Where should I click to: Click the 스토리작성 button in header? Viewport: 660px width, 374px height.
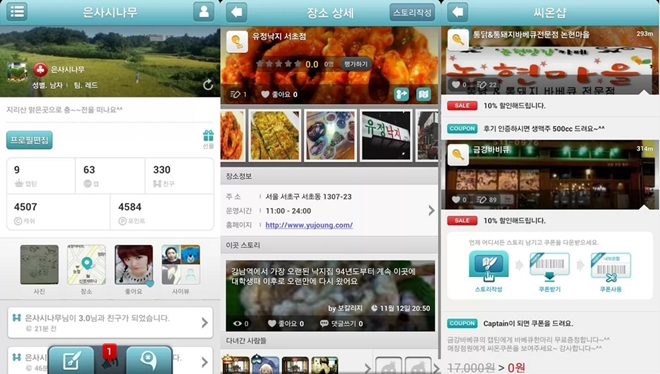[412, 13]
